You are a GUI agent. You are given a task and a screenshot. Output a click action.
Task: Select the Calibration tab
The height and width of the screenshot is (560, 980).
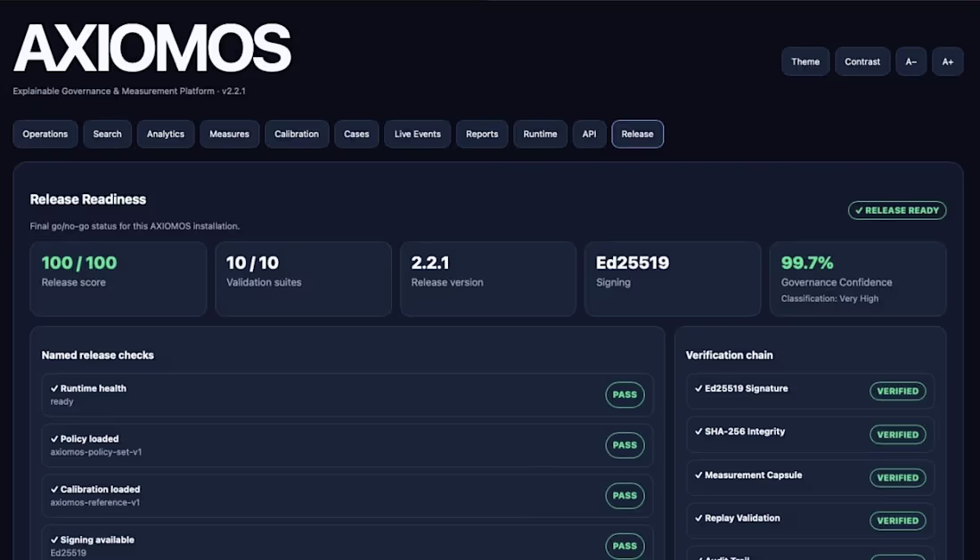point(297,134)
